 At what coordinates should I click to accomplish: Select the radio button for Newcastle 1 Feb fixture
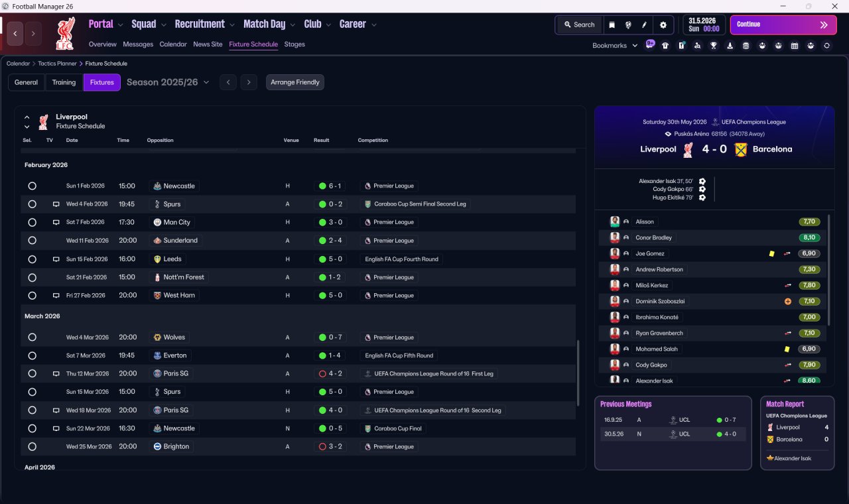[32, 186]
